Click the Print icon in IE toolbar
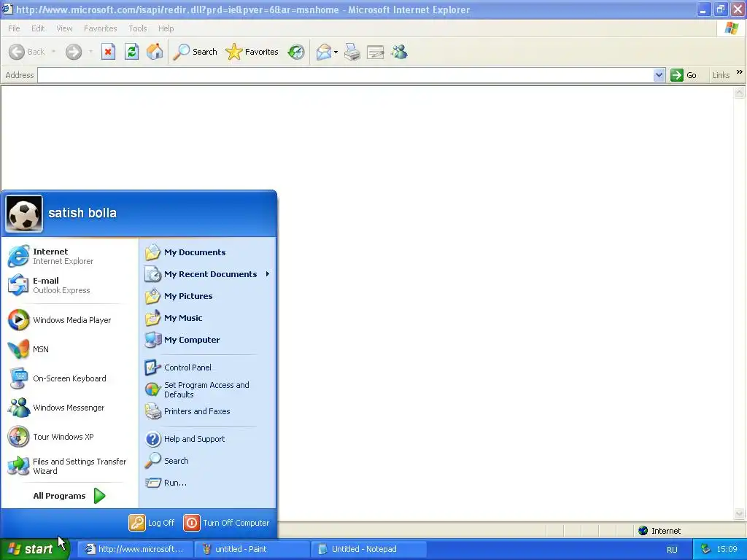 (352, 52)
